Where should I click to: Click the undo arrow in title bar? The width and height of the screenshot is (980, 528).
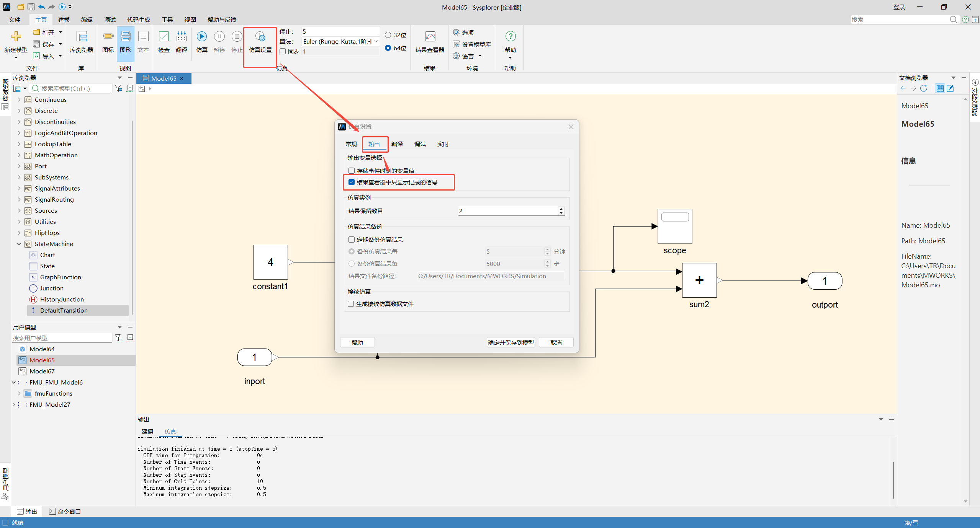point(41,7)
